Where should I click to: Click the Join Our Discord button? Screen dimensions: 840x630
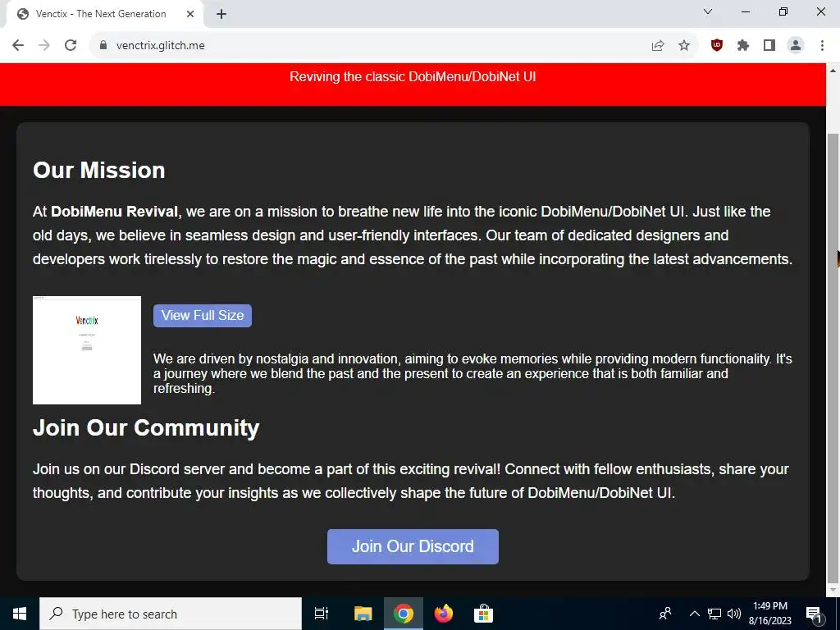413,546
